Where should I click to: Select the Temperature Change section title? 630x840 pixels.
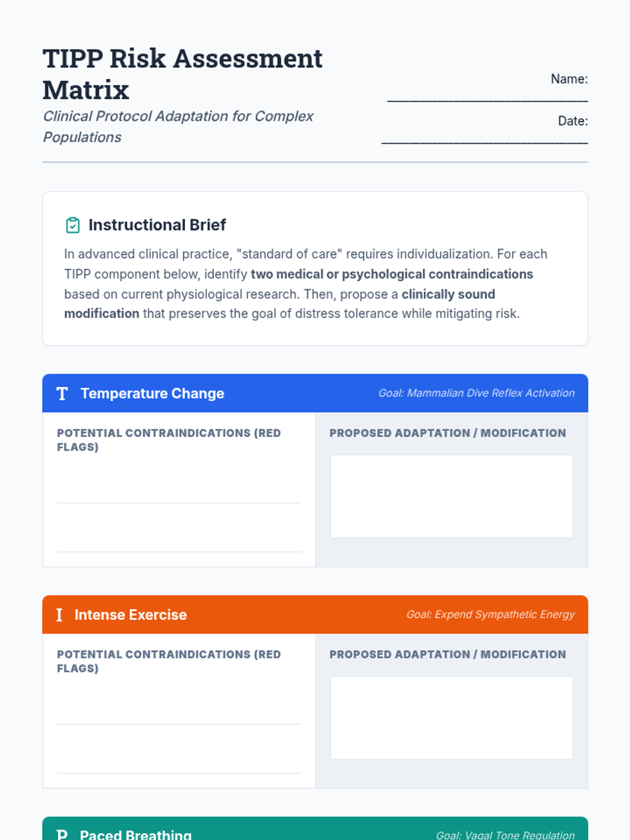(152, 394)
